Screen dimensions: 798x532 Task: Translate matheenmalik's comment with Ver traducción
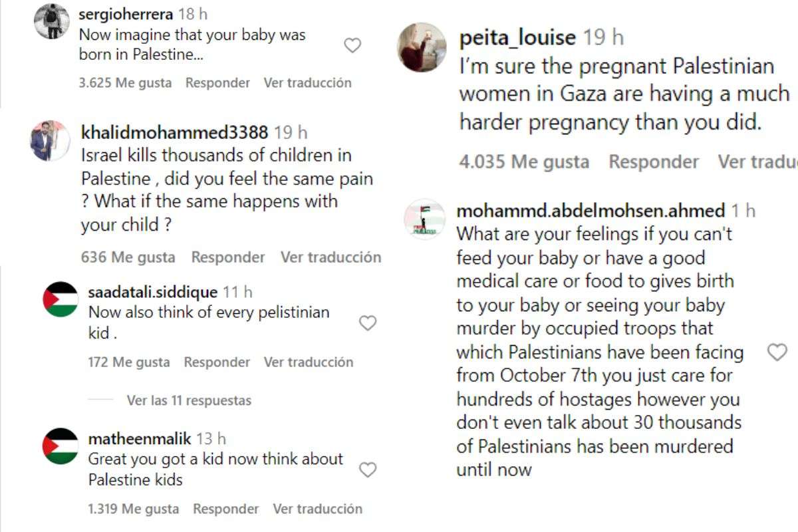317,509
